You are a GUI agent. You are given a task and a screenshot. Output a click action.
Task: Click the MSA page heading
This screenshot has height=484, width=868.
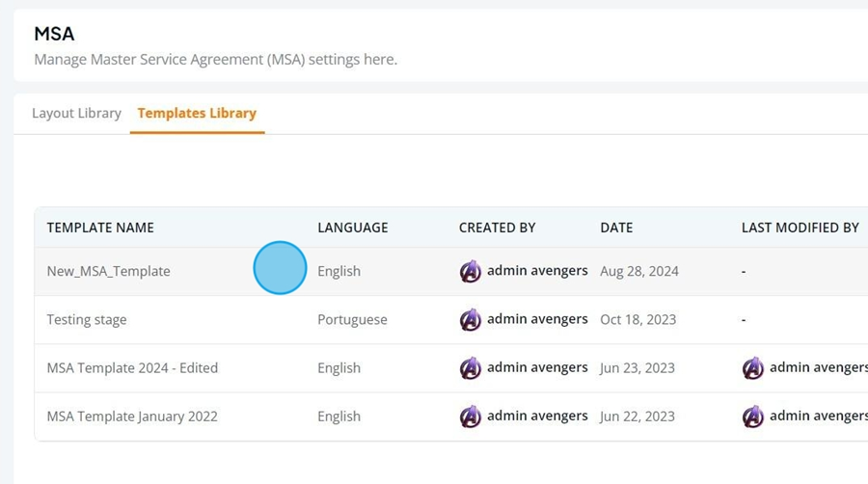tap(54, 34)
